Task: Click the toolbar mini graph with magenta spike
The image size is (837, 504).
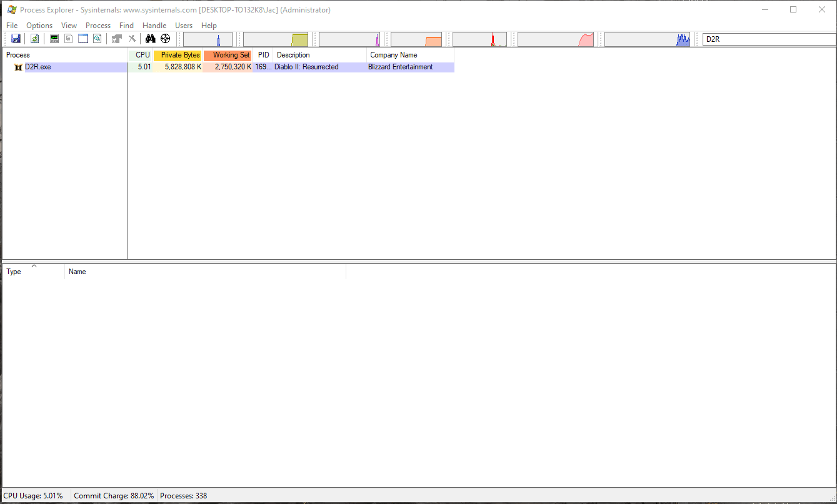Action: point(349,39)
